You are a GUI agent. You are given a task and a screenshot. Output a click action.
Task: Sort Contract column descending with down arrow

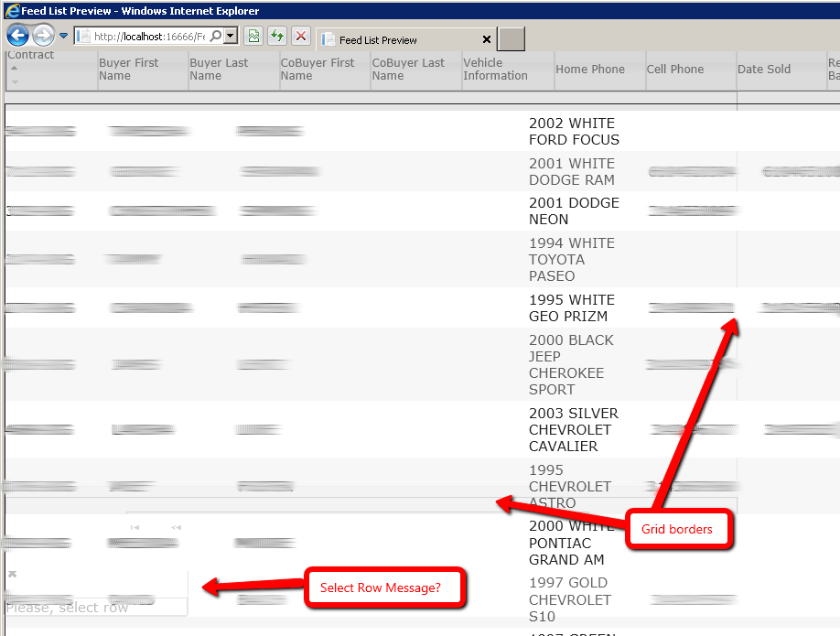tap(15, 82)
